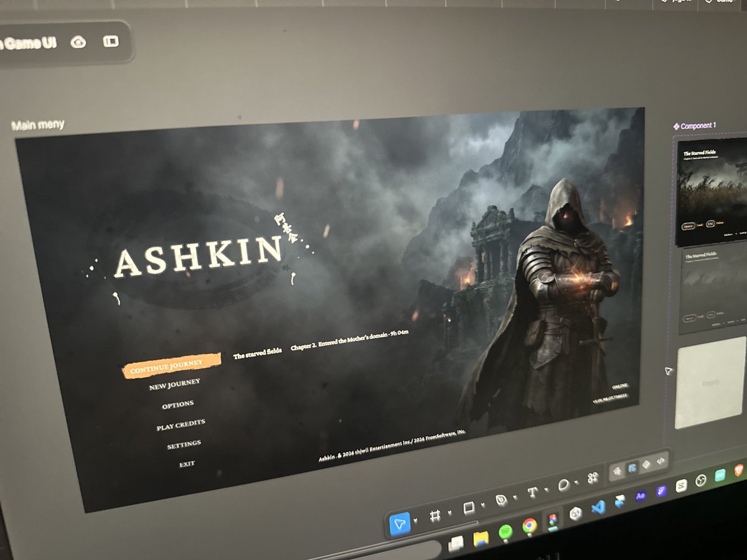Open the Actions (components) tool
747x560 pixels.
click(x=593, y=477)
